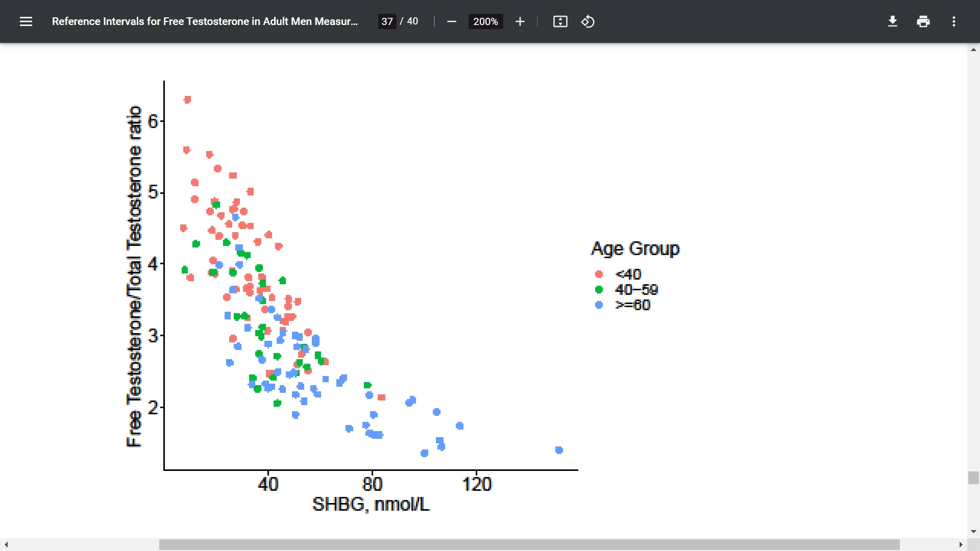Download the PDF file
Viewport: 980px width, 551px height.
[x=892, y=21]
